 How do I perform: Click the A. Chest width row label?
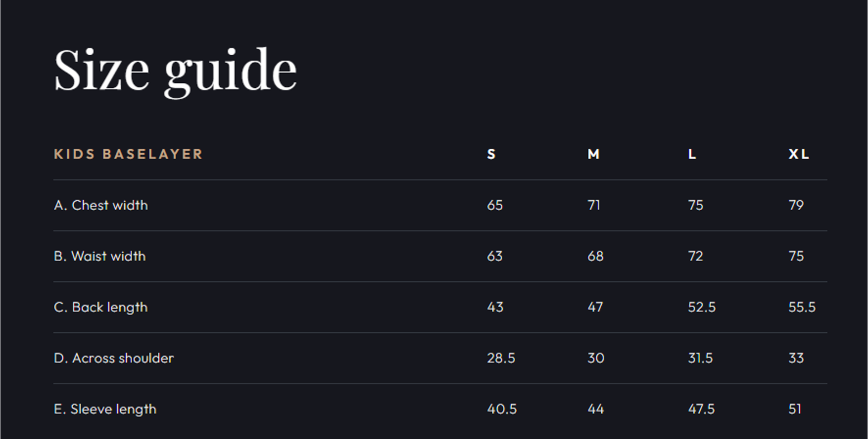101,205
